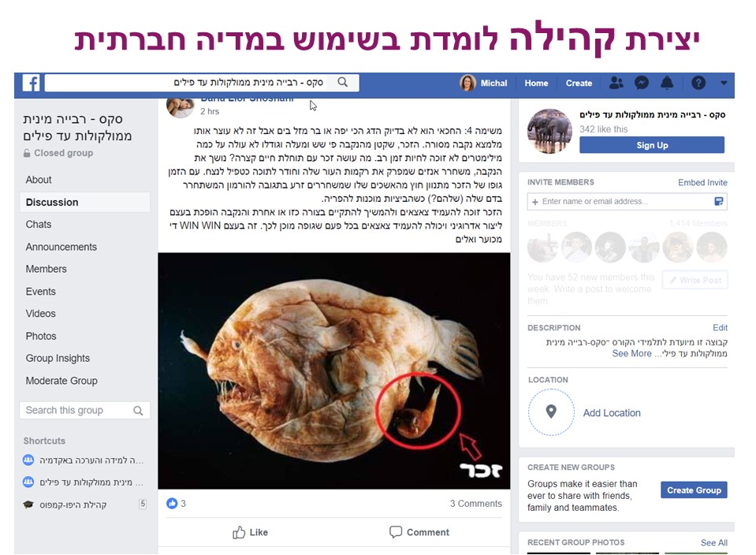The width and height of the screenshot is (756, 555).
Task: Click the Sign Up button
Action: (x=652, y=145)
